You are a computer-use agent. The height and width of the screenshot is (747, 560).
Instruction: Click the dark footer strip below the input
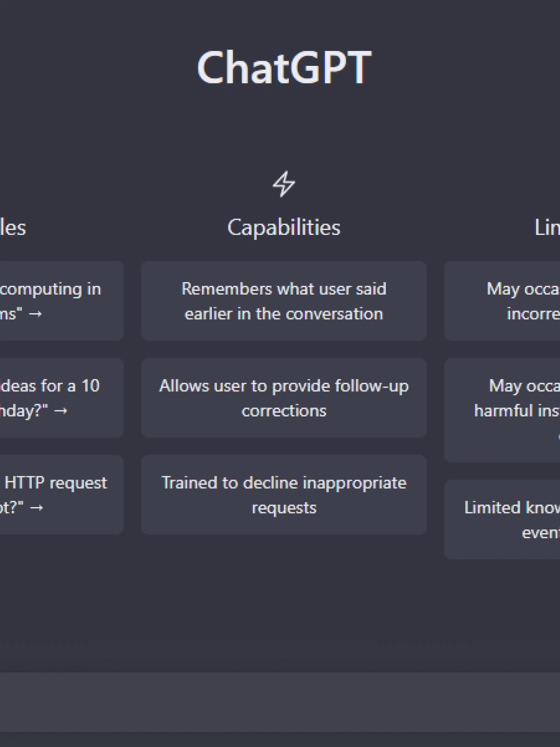click(280, 740)
